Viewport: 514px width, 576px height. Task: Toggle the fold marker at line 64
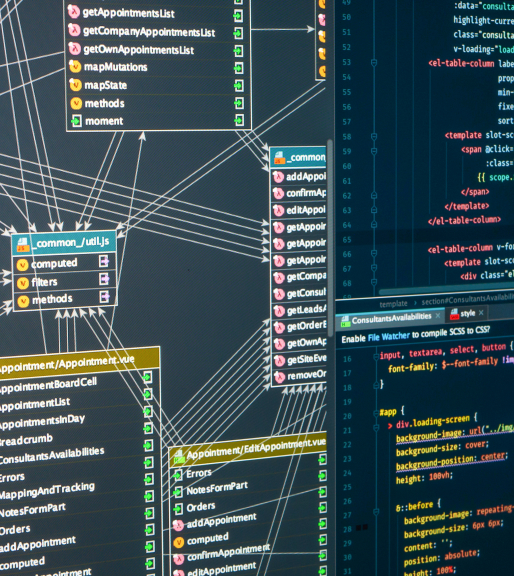374,224
